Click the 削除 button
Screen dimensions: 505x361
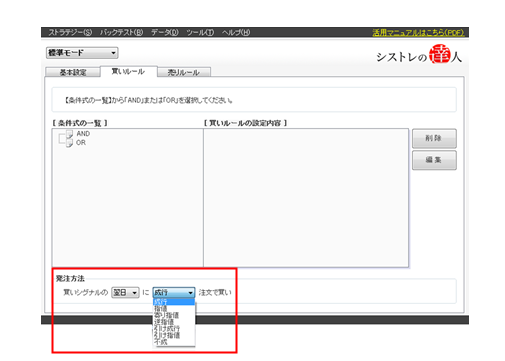[x=434, y=138]
